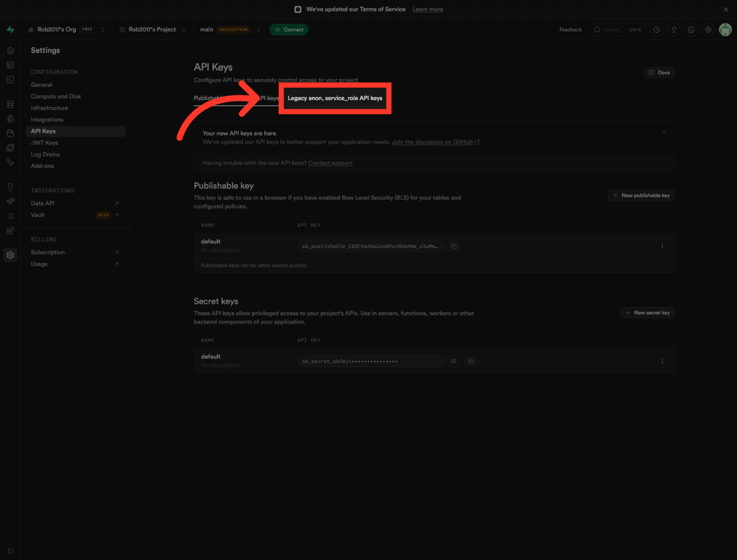Image resolution: width=737 pixels, height=560 pixels.
Task: Click the Project Settings gear icon
Action: [10, 255]
